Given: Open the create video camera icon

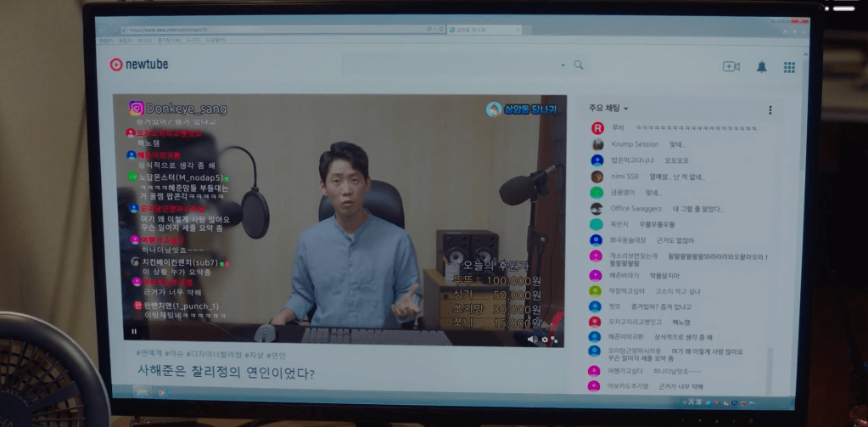Looking at the screenshot, I should pos(731,67).
